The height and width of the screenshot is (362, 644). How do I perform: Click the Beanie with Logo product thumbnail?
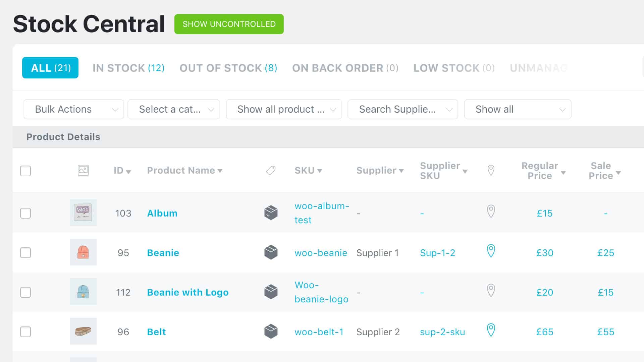tap(83, 292)
